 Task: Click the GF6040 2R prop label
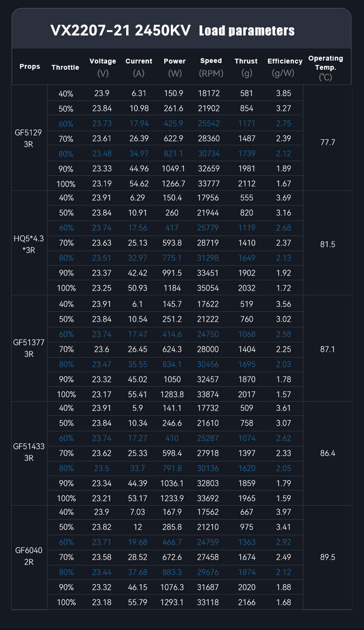tap(29, 557)
